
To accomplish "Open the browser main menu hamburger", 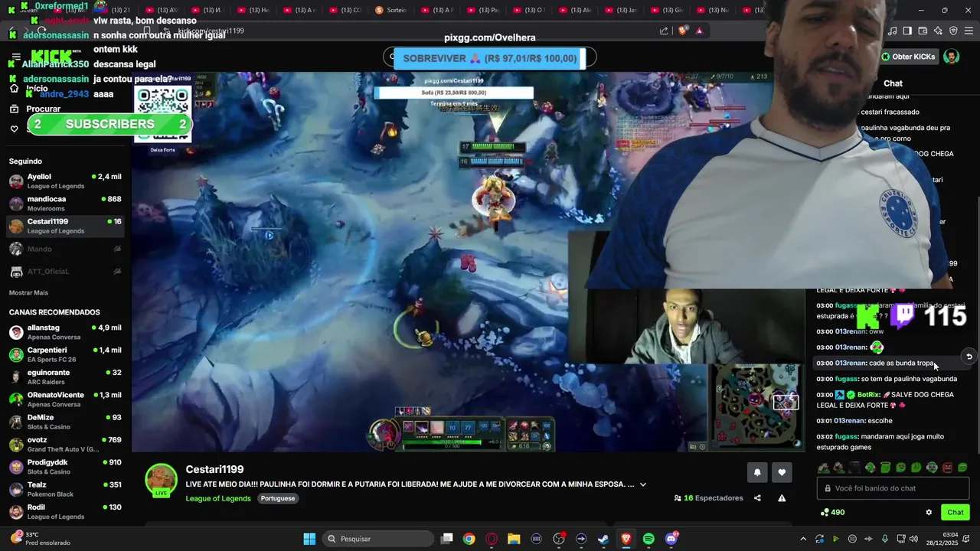I will point(969,31).
